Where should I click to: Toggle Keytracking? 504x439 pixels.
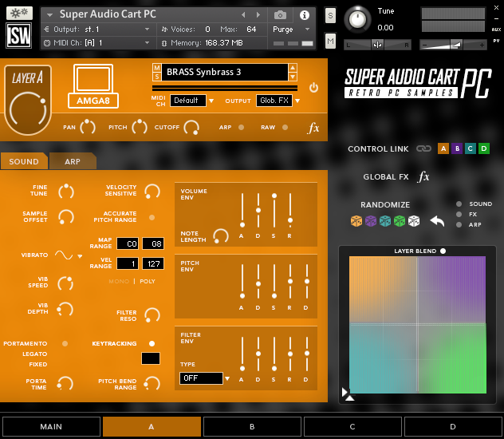tap(152, 343)
